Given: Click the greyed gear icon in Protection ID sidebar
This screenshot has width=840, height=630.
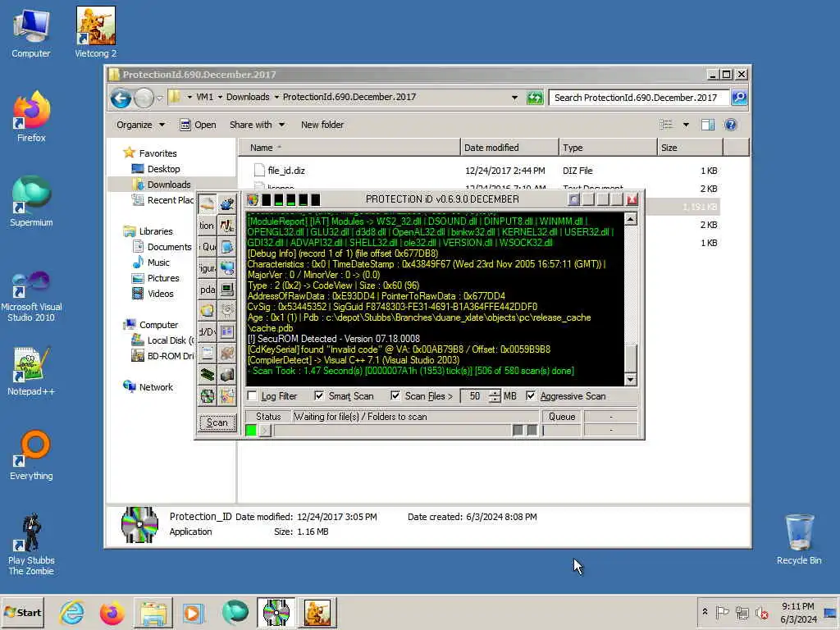Looking at the screenshot, I should (x=227, y=310).
